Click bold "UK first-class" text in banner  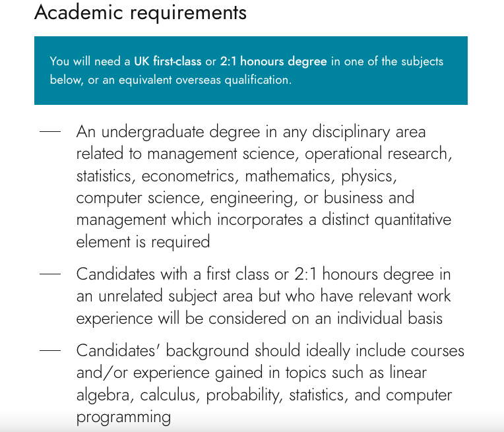(x=168, y=62)
